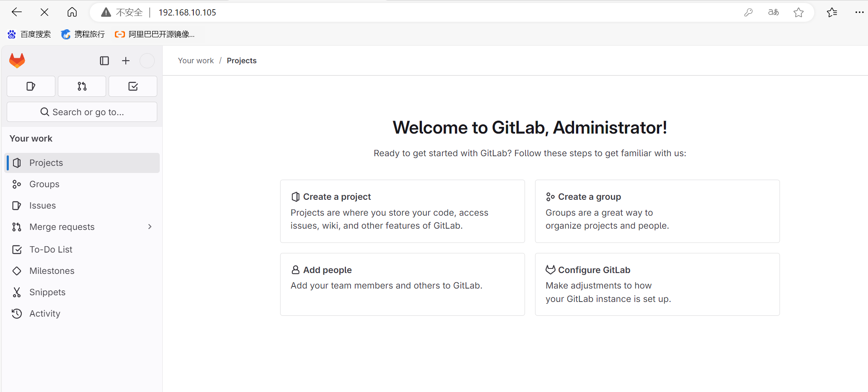Click the Welcome to GitLab, Administrator! heading

tap(530, 128)
